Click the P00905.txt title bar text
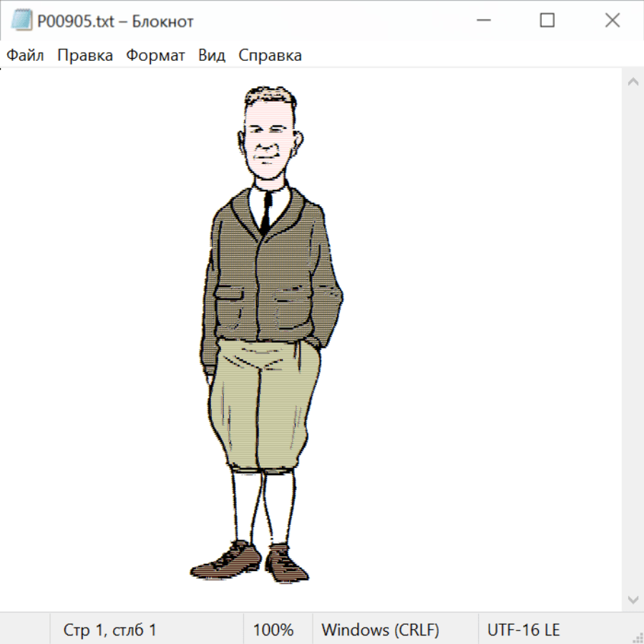Viewport: 644px width, 644px height. point(114,21)
